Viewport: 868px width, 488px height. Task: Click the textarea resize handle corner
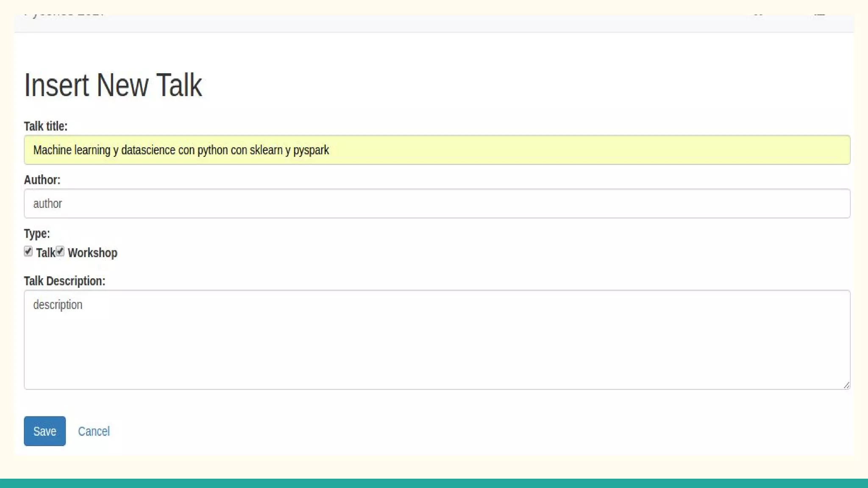pyautogui.click(x=846, y=385)
